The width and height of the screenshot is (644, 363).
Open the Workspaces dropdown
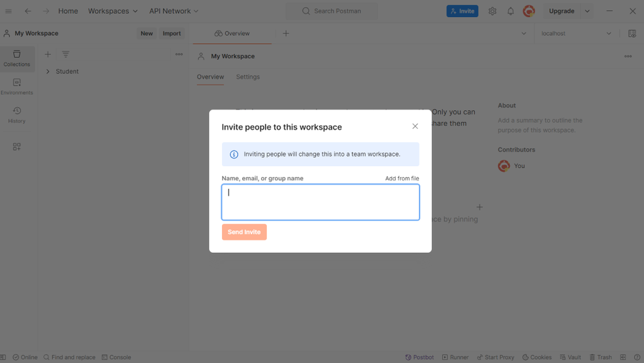[x=113, y=11]
